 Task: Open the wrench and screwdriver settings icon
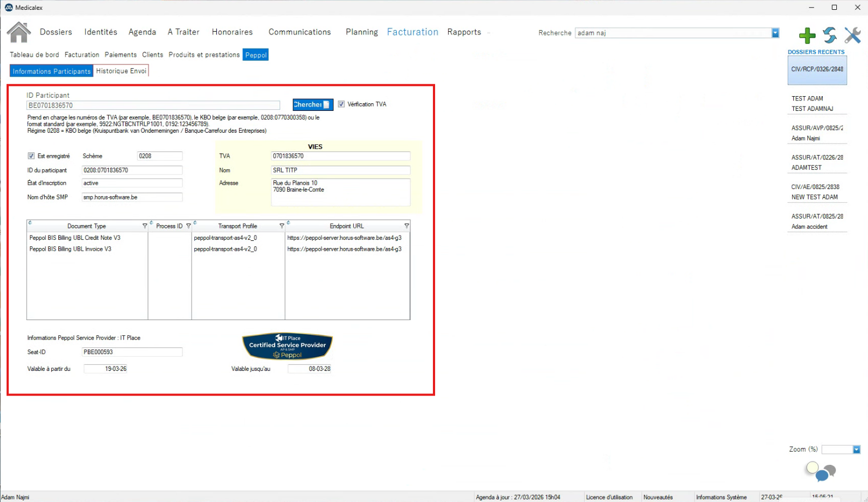[x=852, y=36]
